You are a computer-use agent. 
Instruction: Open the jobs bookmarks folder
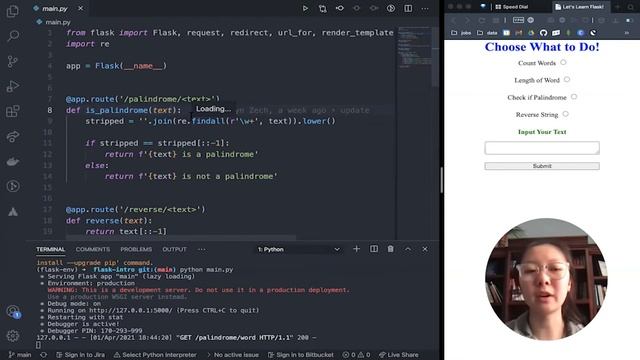click(x=461, y=33)
